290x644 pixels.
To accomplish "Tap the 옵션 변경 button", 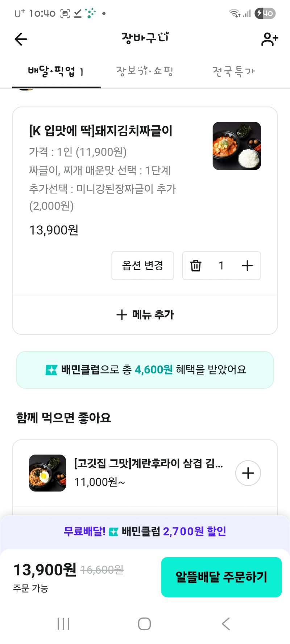I will pos(142,265).
